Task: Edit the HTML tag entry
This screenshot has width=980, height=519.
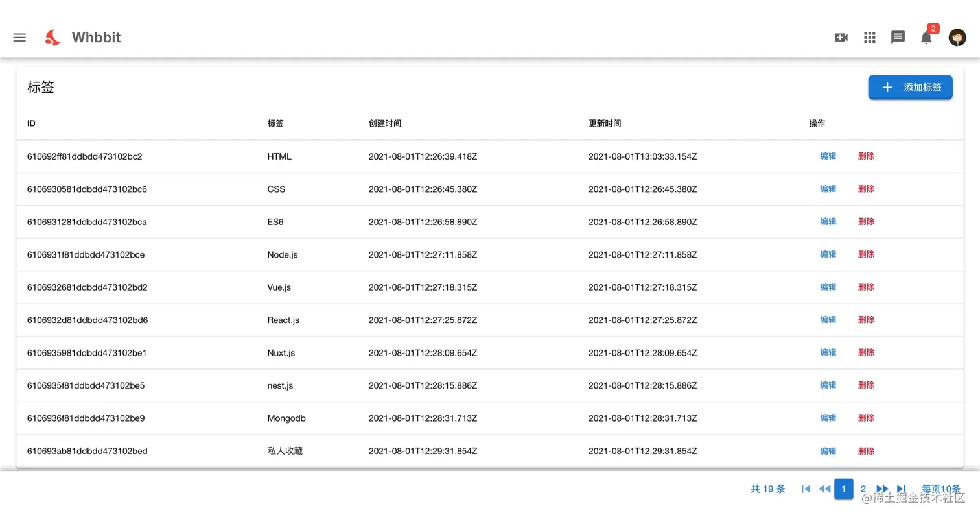Action: (828, 156)
